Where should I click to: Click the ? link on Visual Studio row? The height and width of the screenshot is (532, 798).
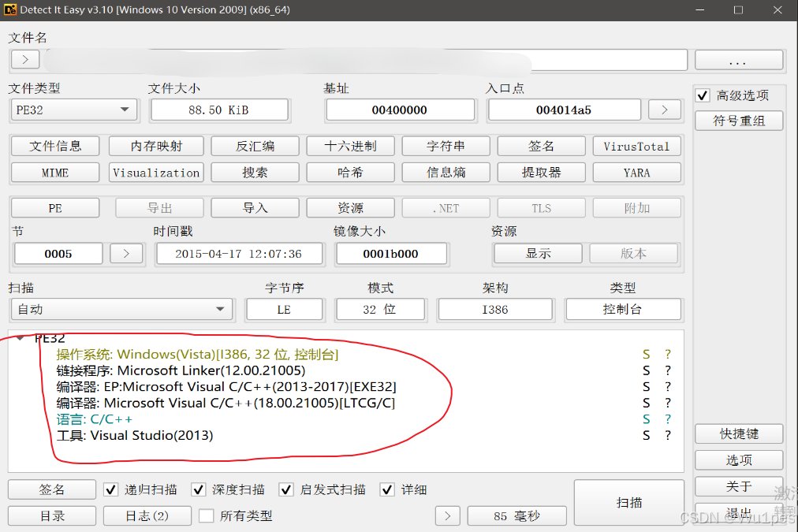[668, 435]
